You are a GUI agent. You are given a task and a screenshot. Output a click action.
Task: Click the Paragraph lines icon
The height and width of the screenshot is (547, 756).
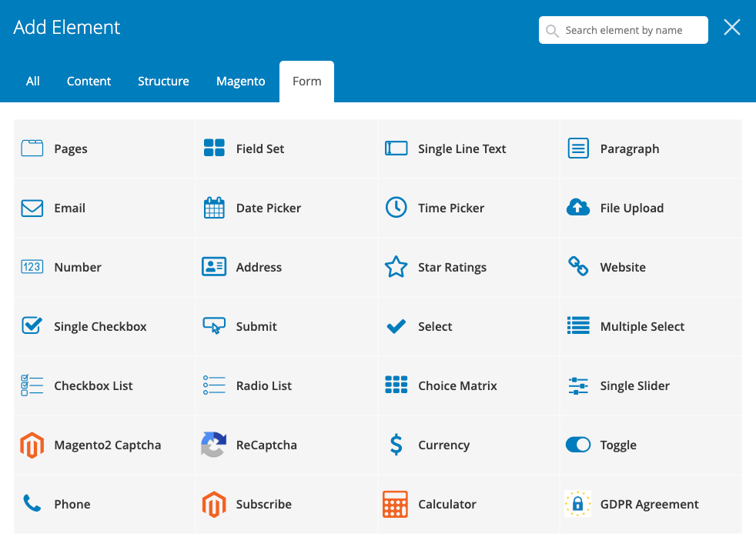point(578,148)
